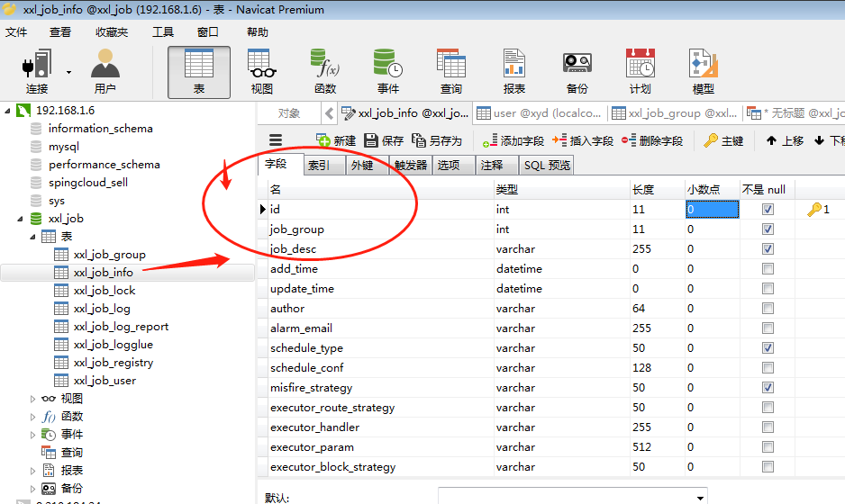
Task: Check not-null for update_time field
Action: (768, 289)
